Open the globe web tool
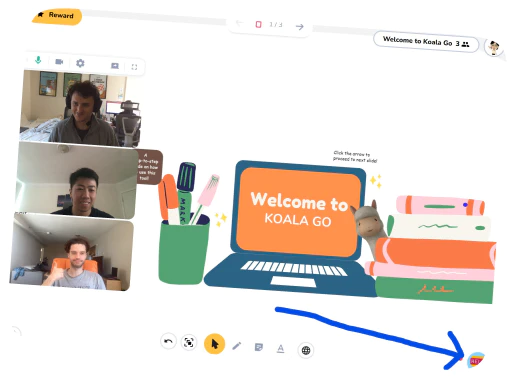Screen dimensions: 516x378 [306, 350]
